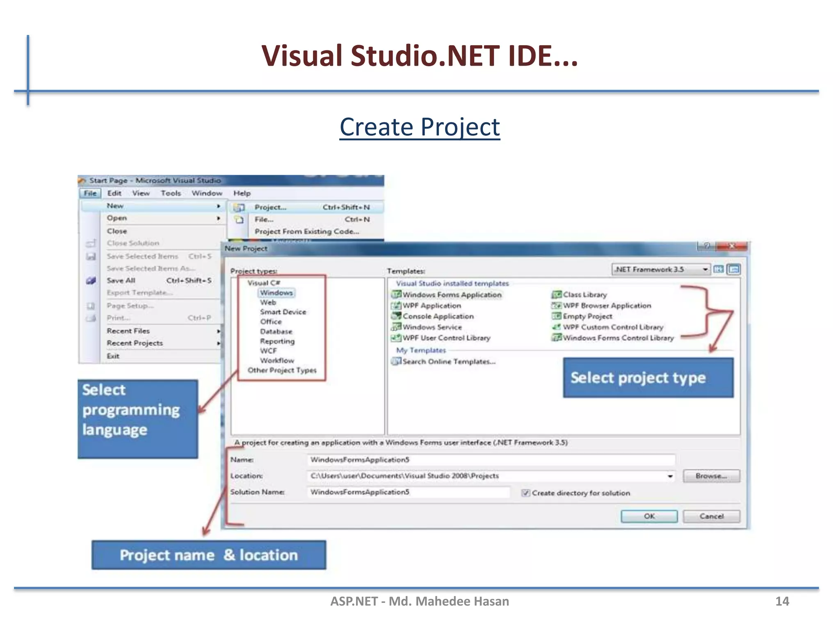Screen dimensions: 840x630
Task: Click the project Name text field
Action: click(x=490, y=460)
